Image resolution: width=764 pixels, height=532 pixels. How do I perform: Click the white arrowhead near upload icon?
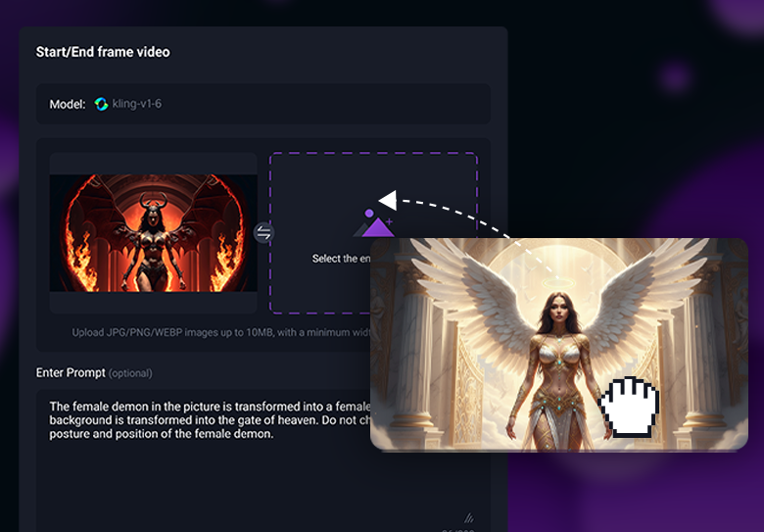coord(388,200)
